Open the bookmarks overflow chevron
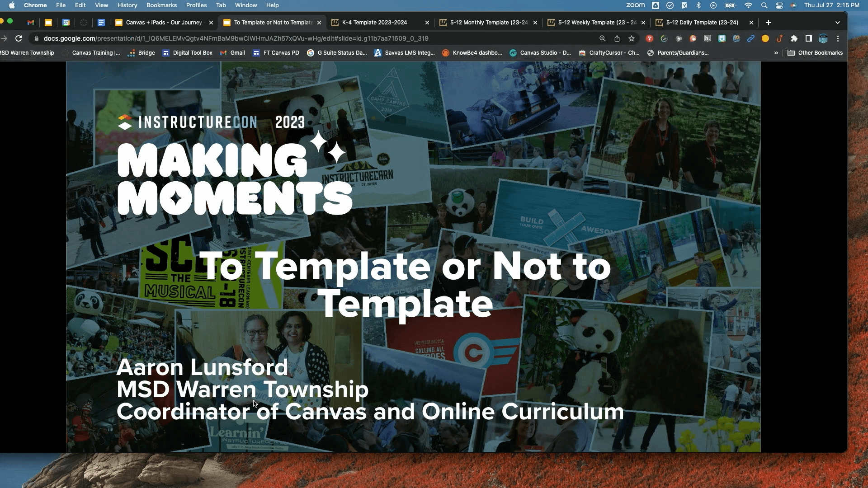Screen dimensions: 868x488 pos(776,53)
